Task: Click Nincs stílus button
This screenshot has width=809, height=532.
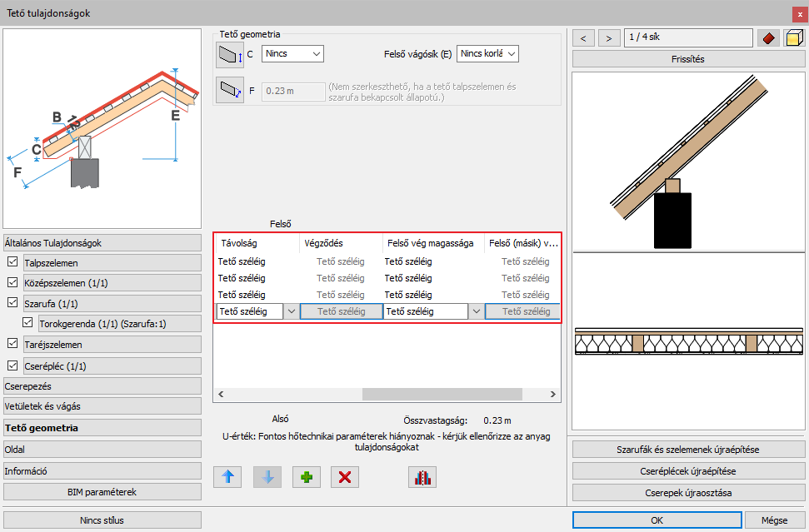Action: [102, 520]
